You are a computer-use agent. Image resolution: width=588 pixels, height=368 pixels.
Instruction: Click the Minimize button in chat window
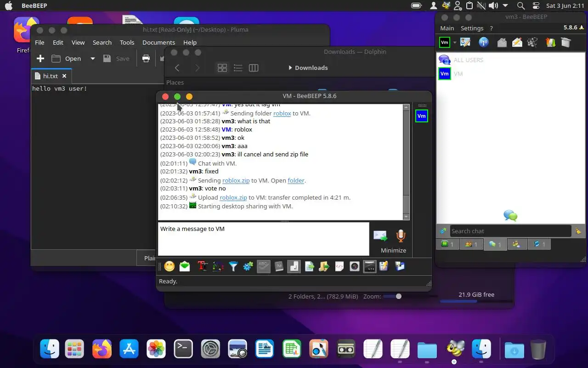(393, 250)
